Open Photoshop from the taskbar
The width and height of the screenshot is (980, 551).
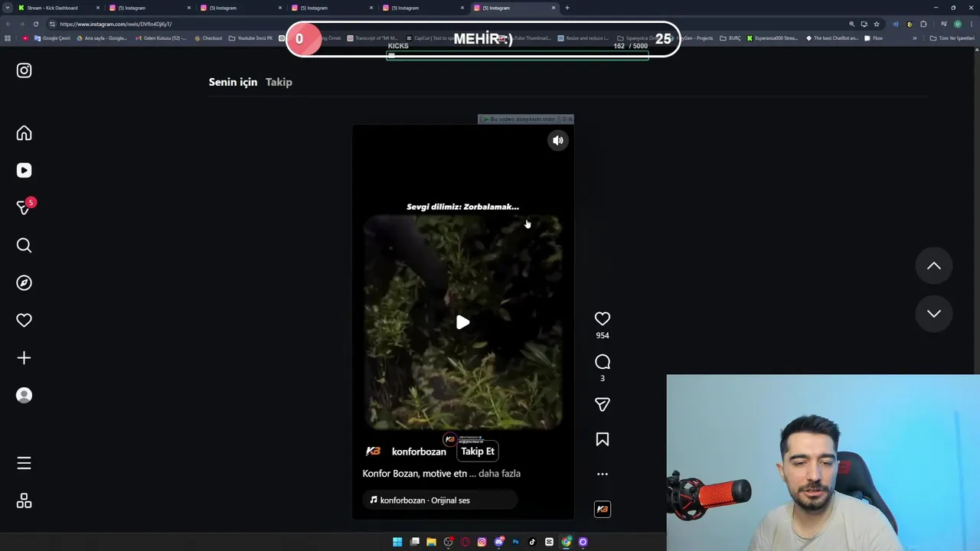pyautogui.click(x=515, y=542)
